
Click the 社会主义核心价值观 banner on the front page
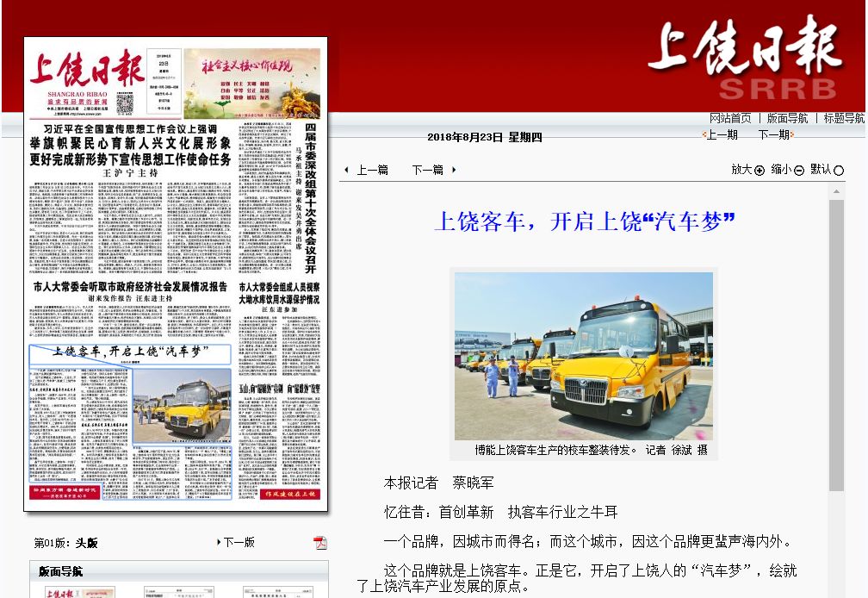click(251, 84)
